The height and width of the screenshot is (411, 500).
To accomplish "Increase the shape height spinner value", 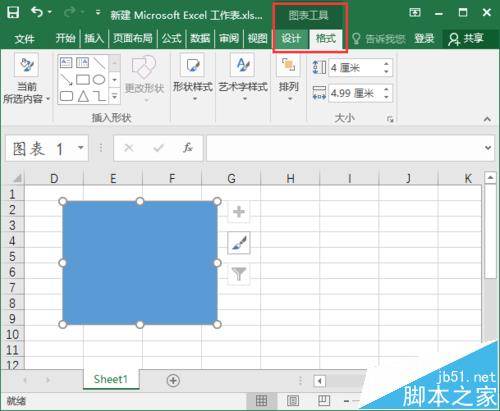I will pyautogui.click(x=386, y=64).
